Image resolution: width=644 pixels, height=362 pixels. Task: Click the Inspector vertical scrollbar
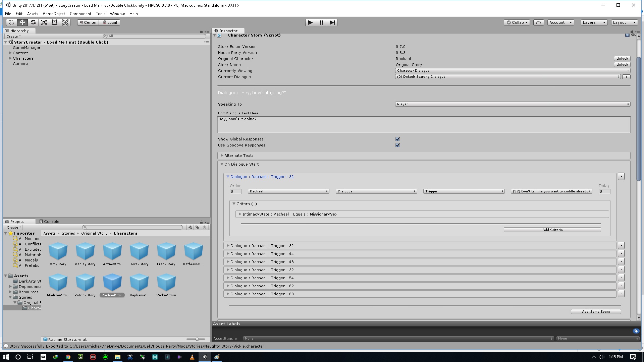639,119
